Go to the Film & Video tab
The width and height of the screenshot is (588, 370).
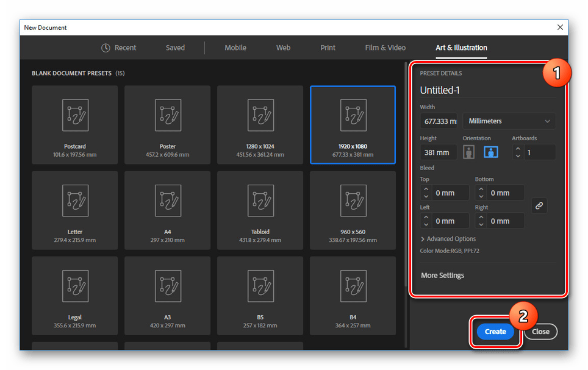pos(385,48)
